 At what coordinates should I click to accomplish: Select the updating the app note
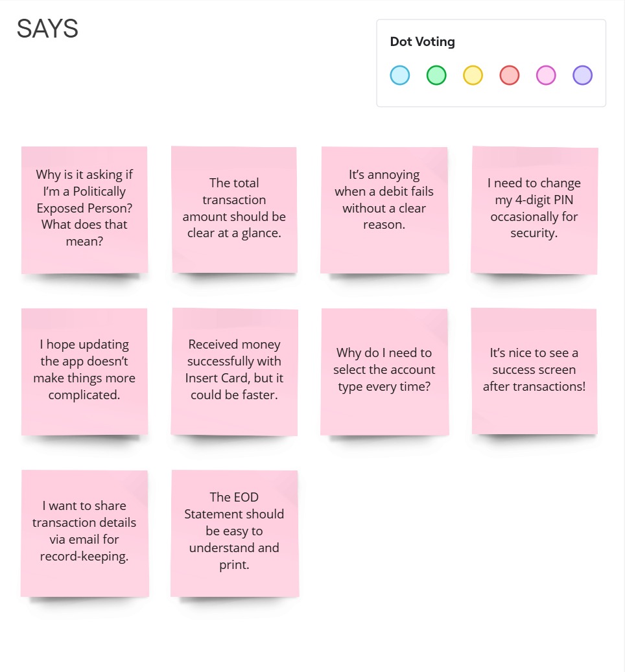pos(84,371)
